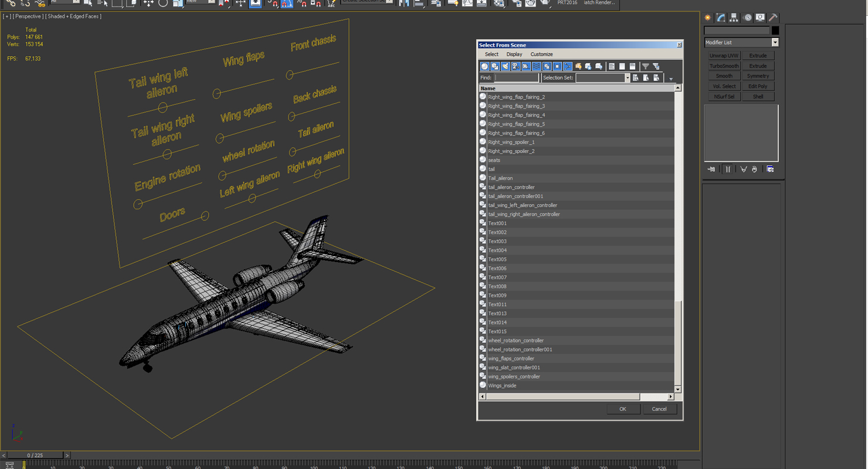
Task: Click into the Find input field
Action: point(516,77)
